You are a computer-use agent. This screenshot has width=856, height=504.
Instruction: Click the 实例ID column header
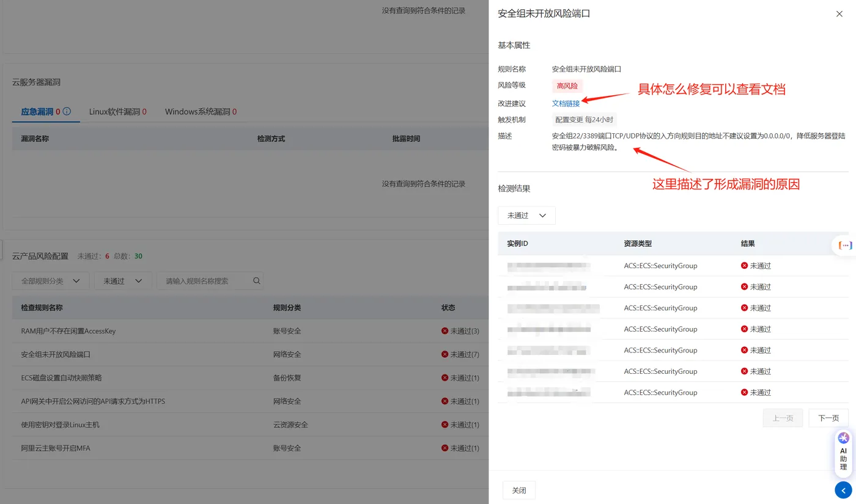[x=517, y=244]
